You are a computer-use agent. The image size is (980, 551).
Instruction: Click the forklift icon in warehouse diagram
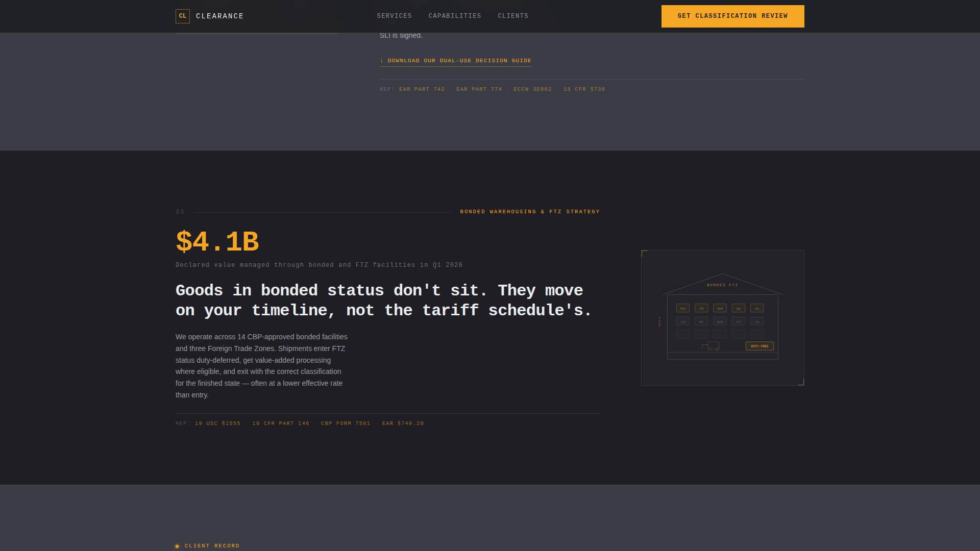[712, 346]
